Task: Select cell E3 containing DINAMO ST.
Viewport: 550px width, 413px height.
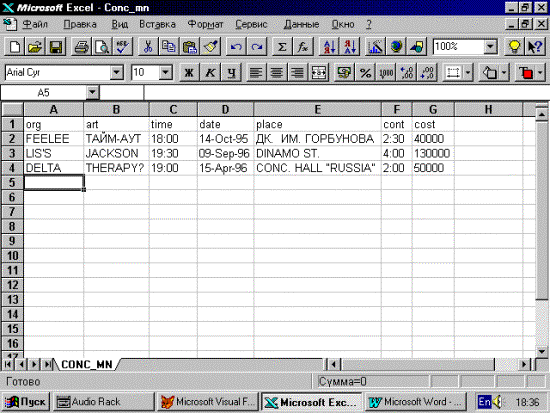Action: pyautogui.click(x=317, y=153)
